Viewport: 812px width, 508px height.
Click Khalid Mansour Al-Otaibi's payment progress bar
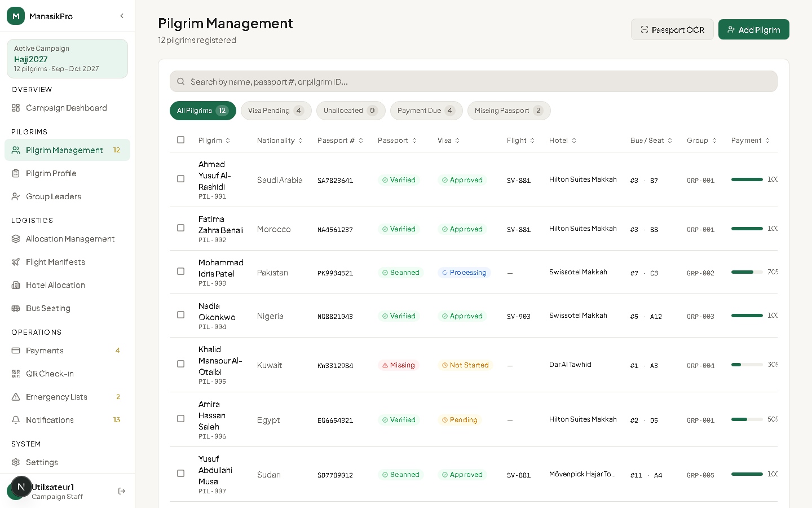tap(747, 365)
